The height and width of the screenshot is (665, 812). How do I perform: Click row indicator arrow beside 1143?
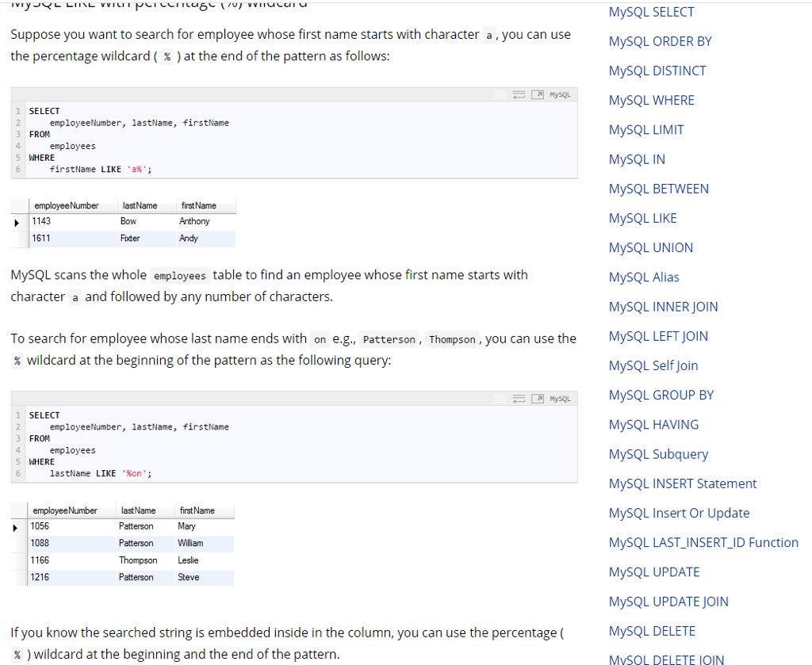(x=17, y=223)
